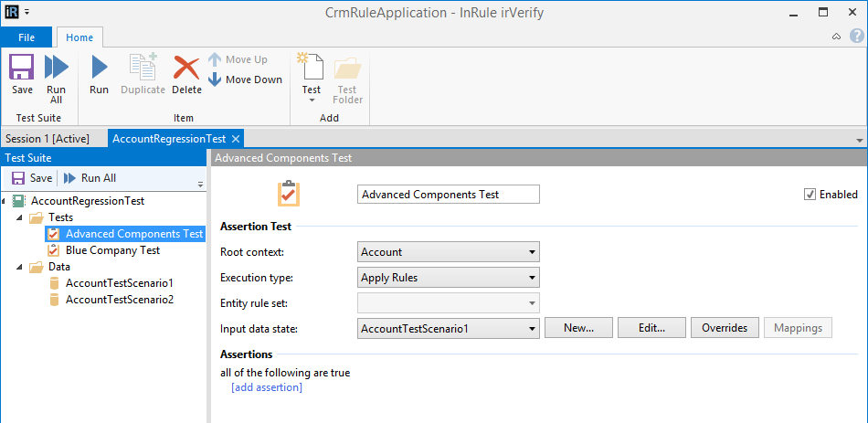Click the Save icon in the ribbon
The width and height of the screenshot is (868, 423).
(22, 67)
